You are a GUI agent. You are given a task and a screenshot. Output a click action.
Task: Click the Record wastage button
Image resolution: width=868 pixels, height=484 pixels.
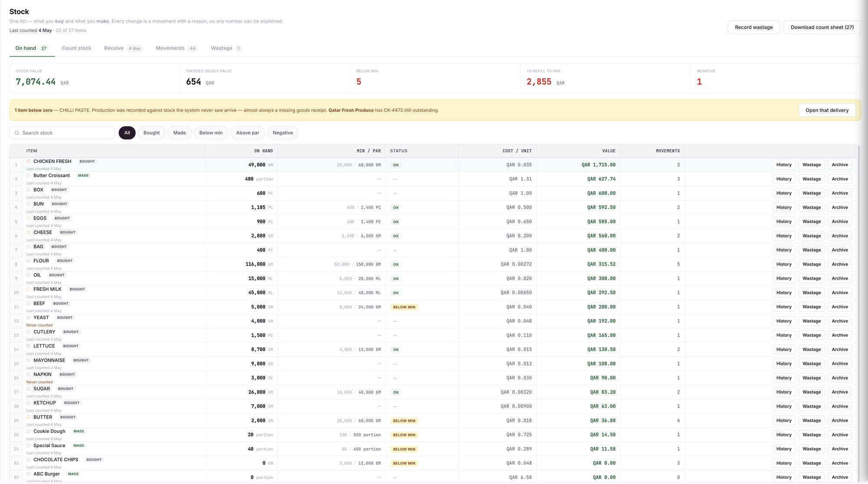click(753, 27)
